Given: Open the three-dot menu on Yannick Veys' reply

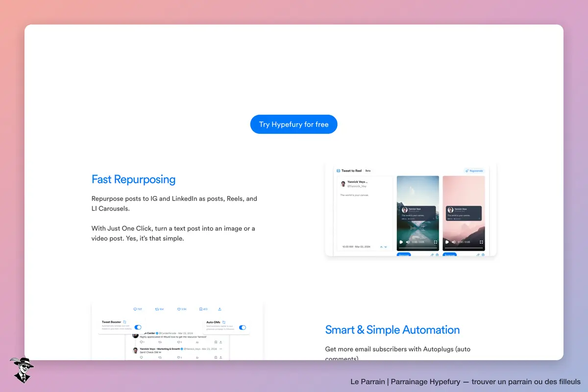Looking at the screenshot, I should (221, 349).
